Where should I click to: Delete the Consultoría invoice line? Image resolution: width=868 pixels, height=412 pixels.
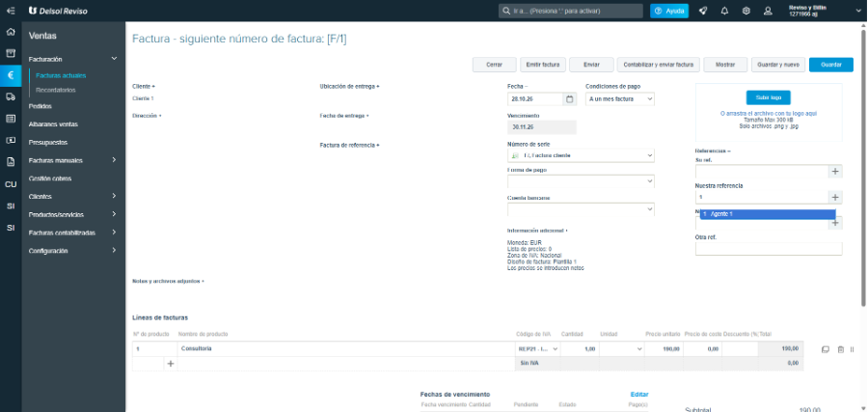pyautogui.click(x=840, y=349)
